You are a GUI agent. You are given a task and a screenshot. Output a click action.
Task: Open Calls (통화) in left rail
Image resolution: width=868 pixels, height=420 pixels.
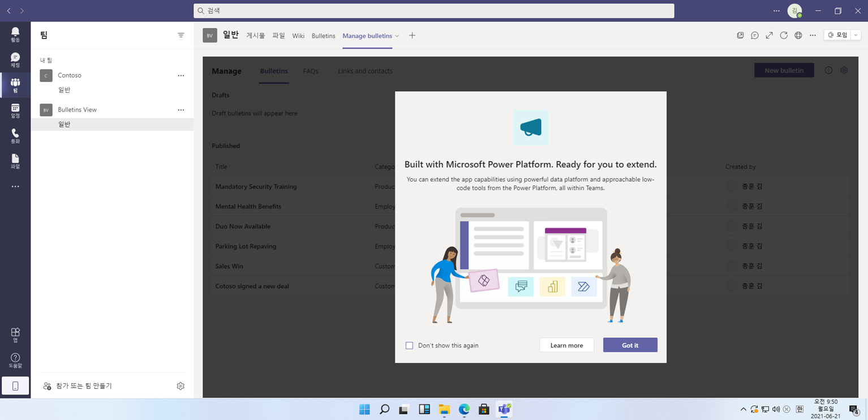click(x=15, y=136)
